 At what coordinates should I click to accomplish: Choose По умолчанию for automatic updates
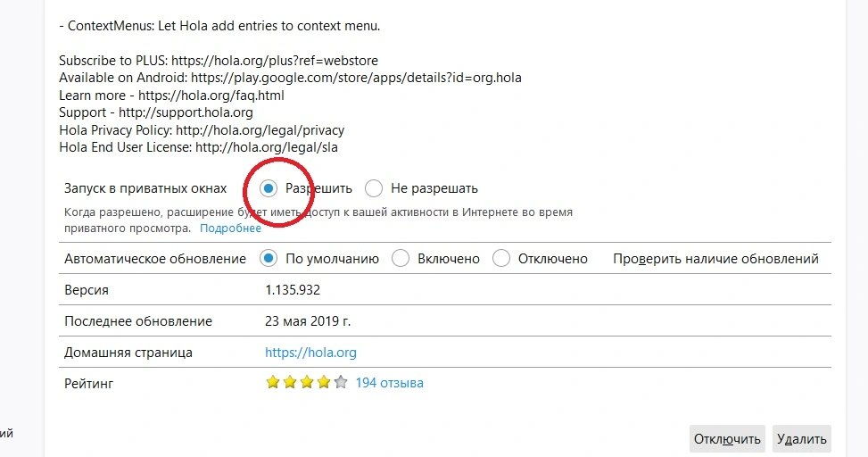[269, 259]
